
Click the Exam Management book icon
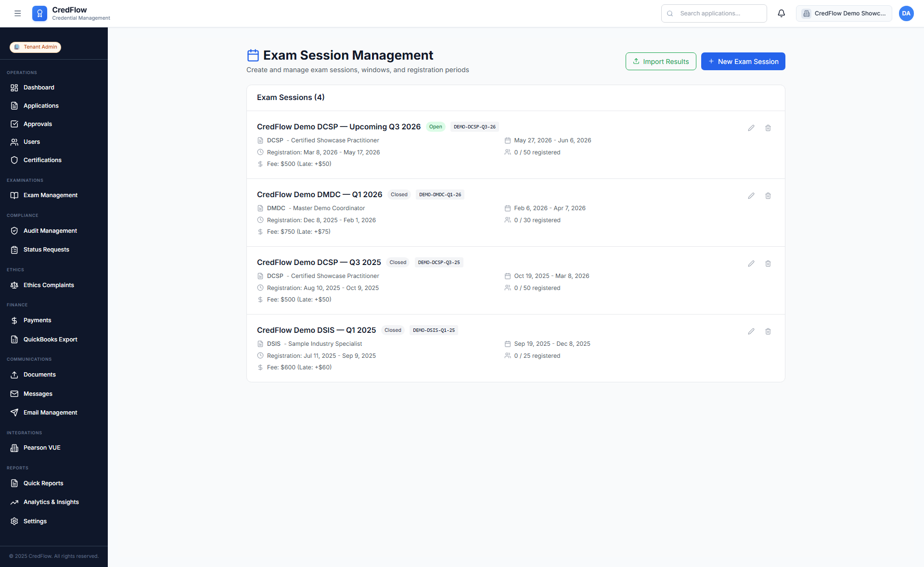tap(14, 195)
